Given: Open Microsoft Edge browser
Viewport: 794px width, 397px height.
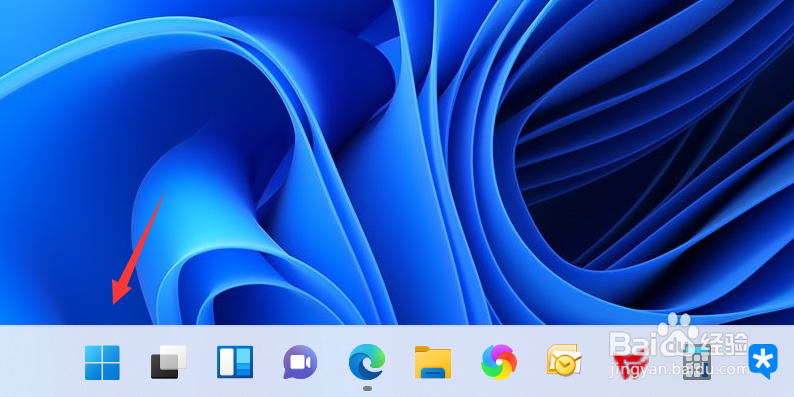Looking at the screenshot, I should click(367, 362).
